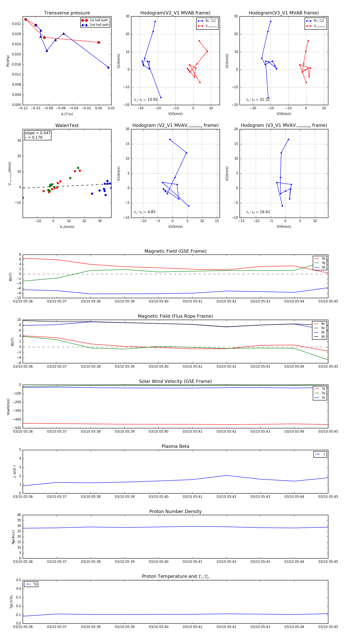
Task: Click 'By' in the GSE magnetic field legend
Action: [x=320, y=263]
